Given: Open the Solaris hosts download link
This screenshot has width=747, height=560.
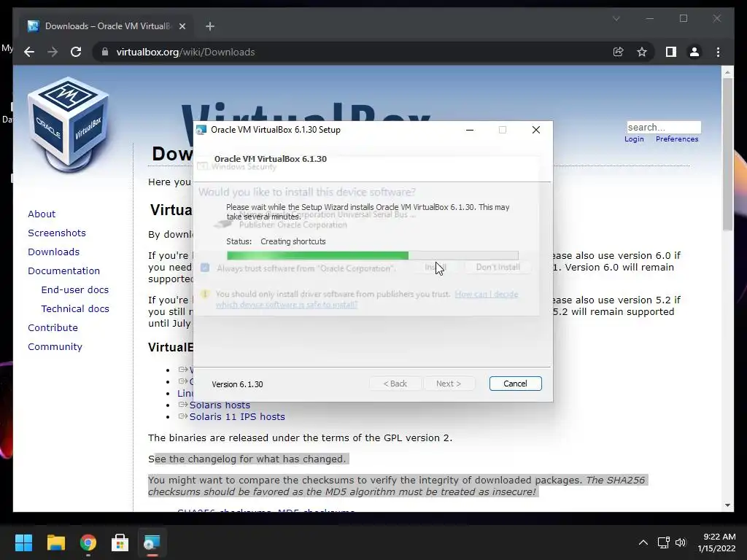Looking at the screenshot, I should 220,405.
